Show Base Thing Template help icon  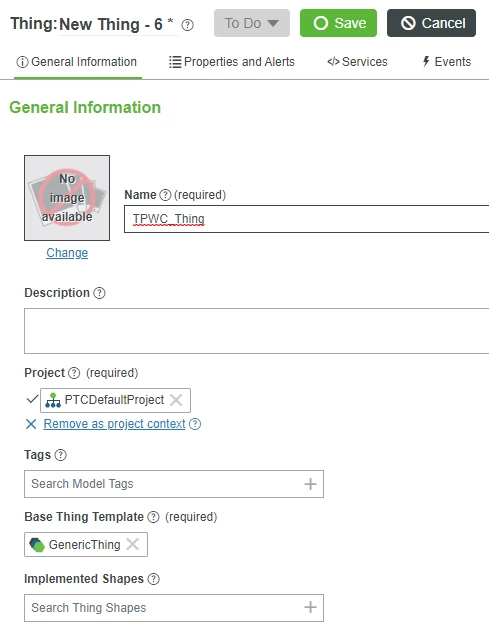(153, 517)
